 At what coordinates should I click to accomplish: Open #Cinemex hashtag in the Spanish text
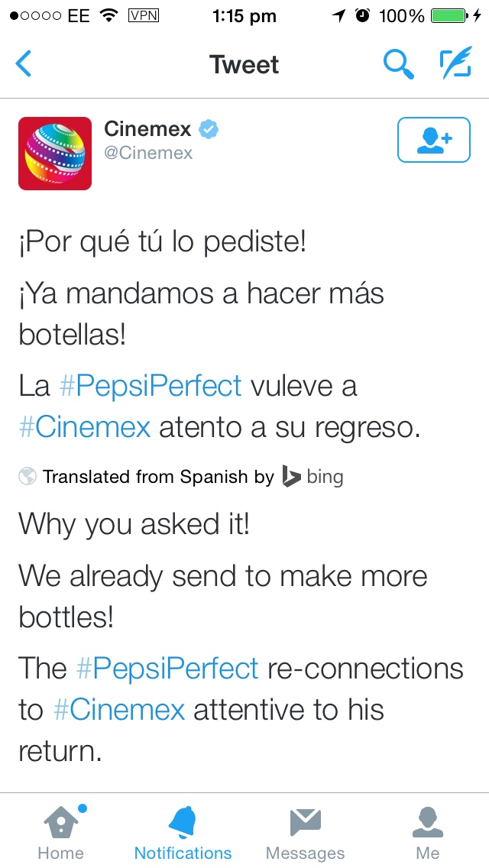coord(85,427)
